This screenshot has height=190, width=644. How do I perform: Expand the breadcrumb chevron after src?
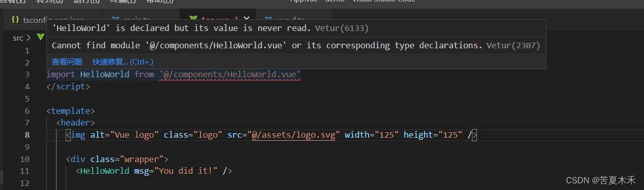(x=29, y=38)
